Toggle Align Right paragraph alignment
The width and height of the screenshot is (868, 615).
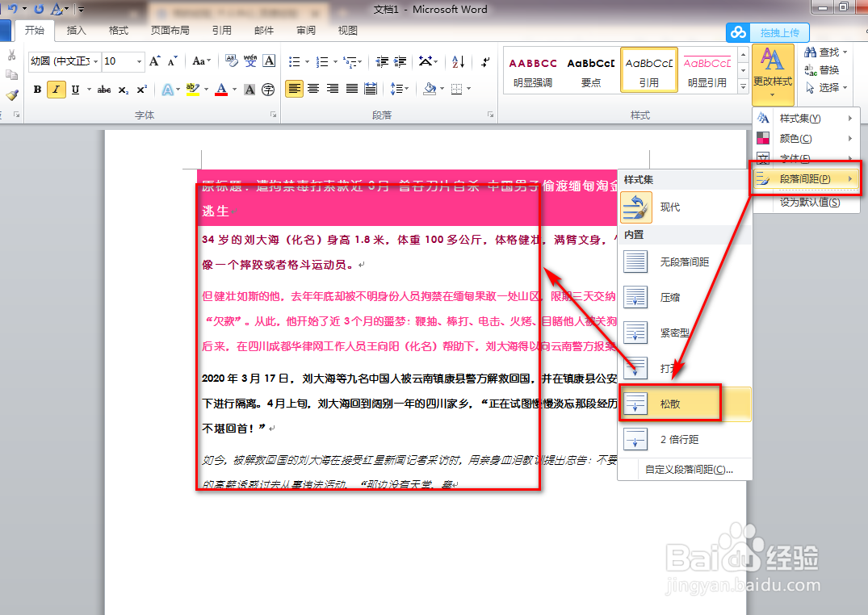(332, 89)
